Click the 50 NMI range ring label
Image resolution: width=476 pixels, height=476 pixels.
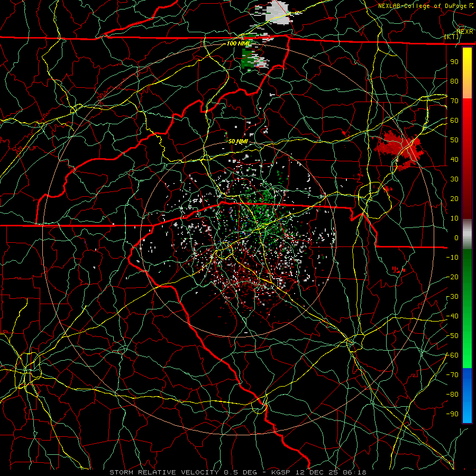[239, 141]
